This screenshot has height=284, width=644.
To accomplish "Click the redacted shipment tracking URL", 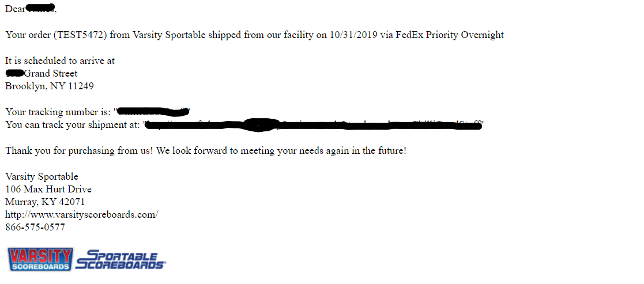I will coord(314,125).
